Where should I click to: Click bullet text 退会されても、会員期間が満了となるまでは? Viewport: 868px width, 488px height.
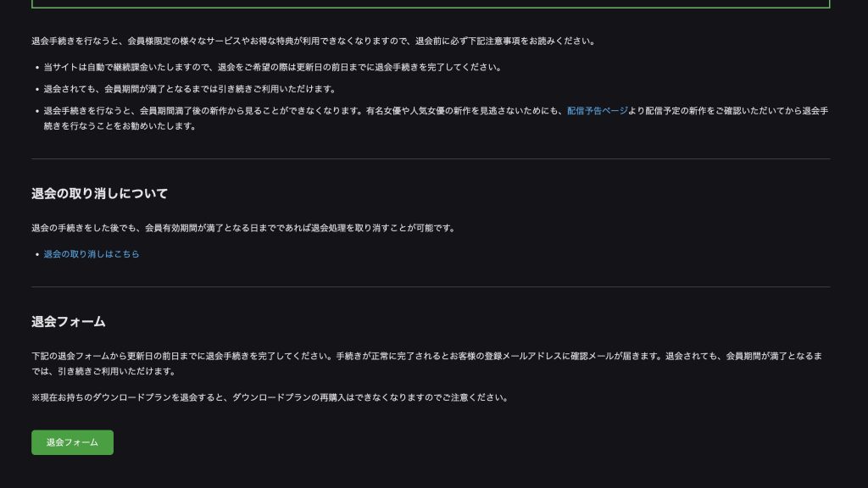(190, 89)
